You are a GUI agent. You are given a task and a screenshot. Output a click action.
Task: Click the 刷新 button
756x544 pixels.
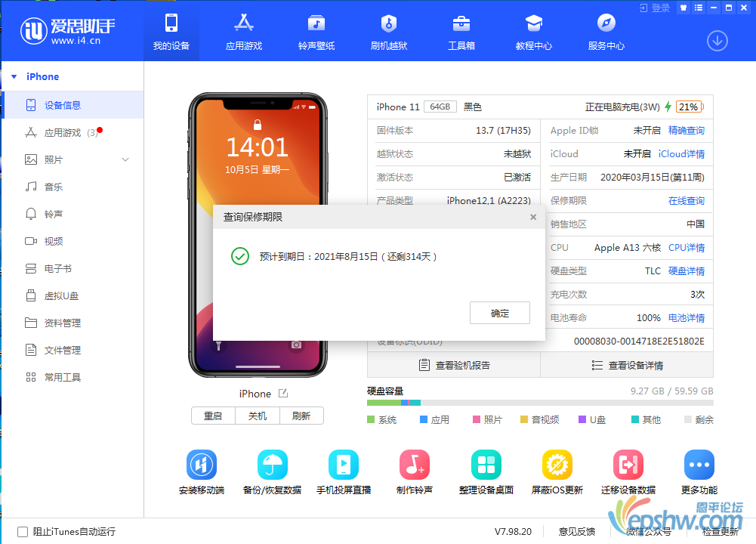301,416
